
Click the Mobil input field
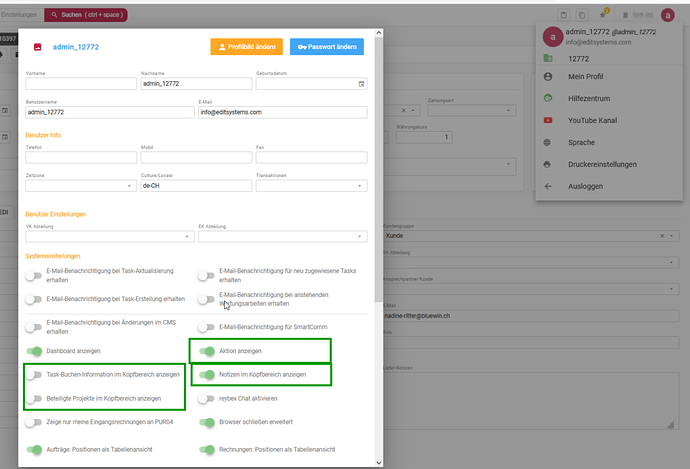tap(196, 158)
